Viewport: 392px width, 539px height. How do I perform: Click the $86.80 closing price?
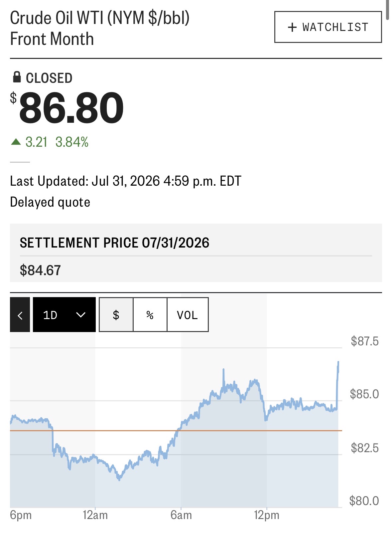[67, 108]
